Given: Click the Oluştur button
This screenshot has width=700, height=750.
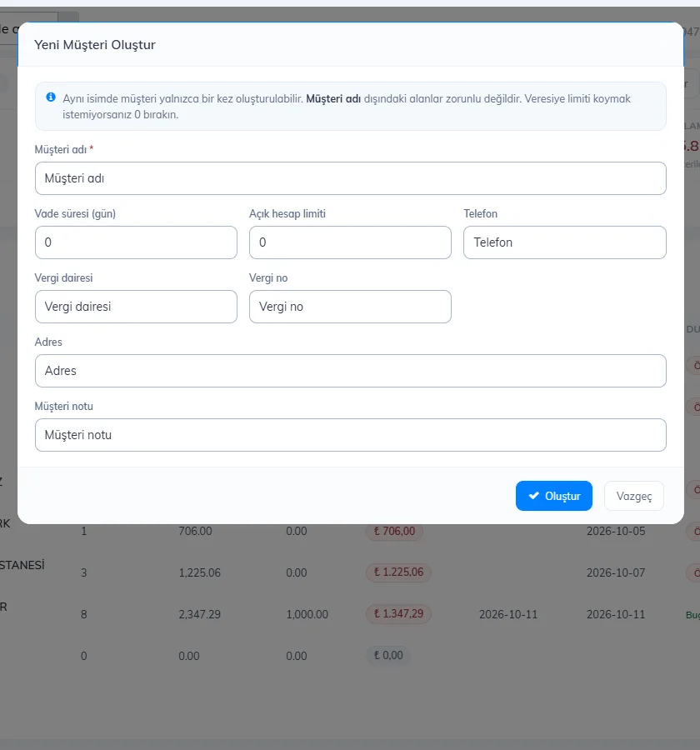Looking at the screenshot, I should pos(553,496).
